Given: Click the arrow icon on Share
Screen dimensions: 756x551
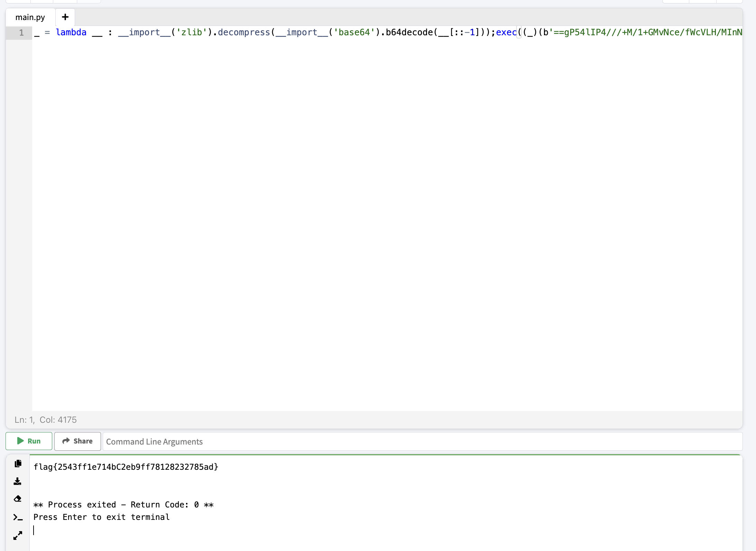Looking at the screenshot, I should [66, 441].
